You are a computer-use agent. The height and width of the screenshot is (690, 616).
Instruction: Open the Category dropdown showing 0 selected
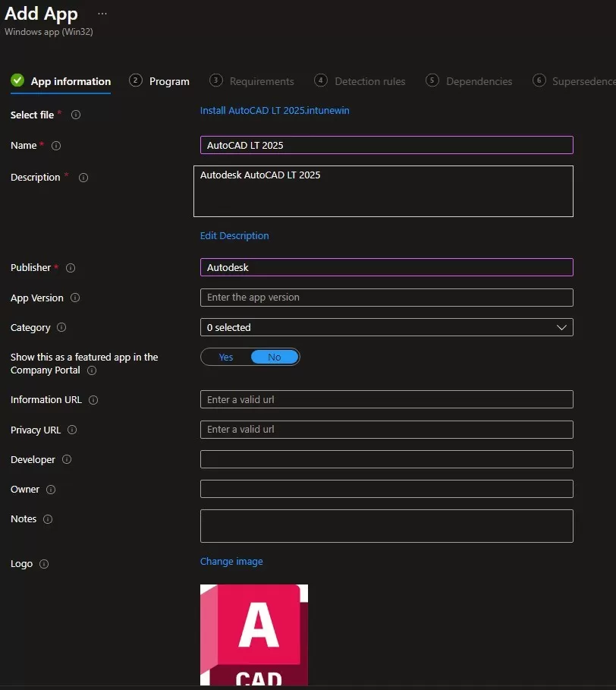pos(386,327)
